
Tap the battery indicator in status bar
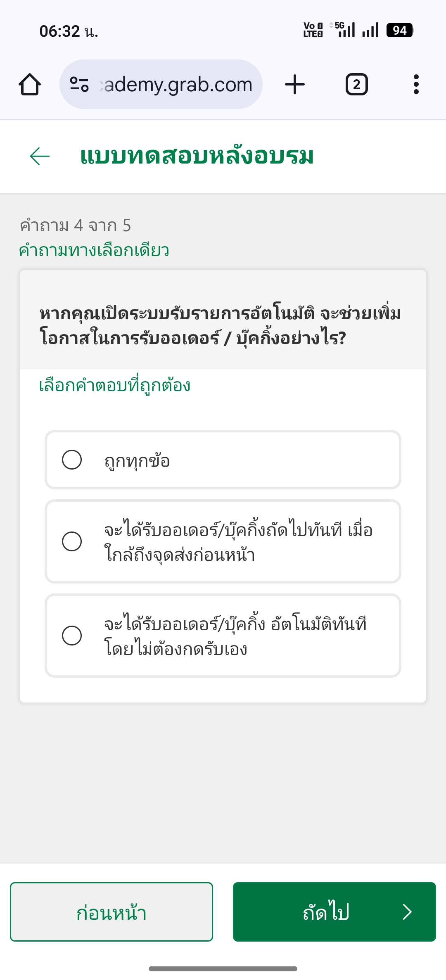[399, 31]
